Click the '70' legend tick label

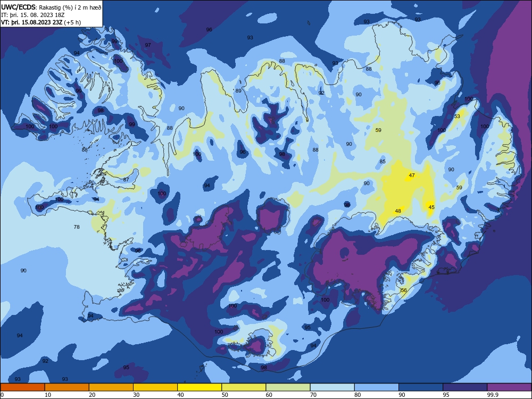click(313, 395)
